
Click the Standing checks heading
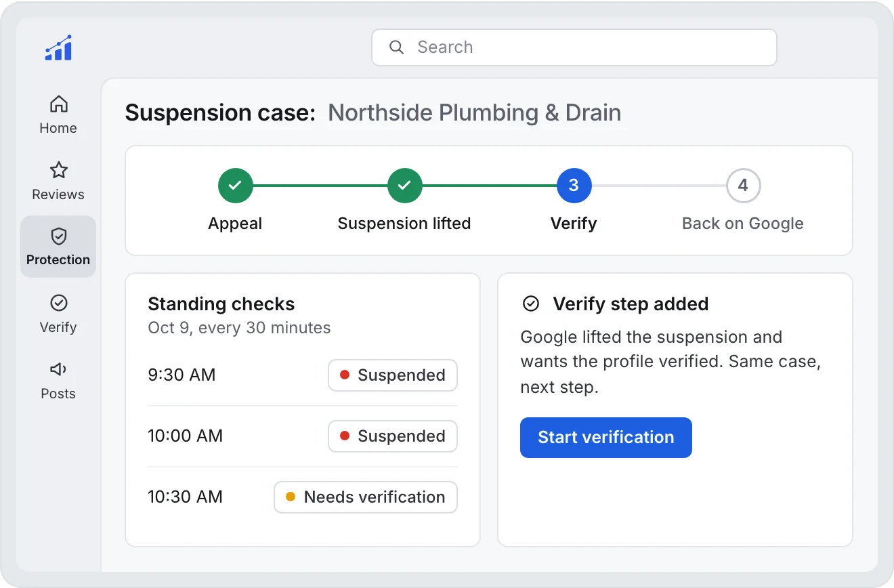tap(221, 304)
